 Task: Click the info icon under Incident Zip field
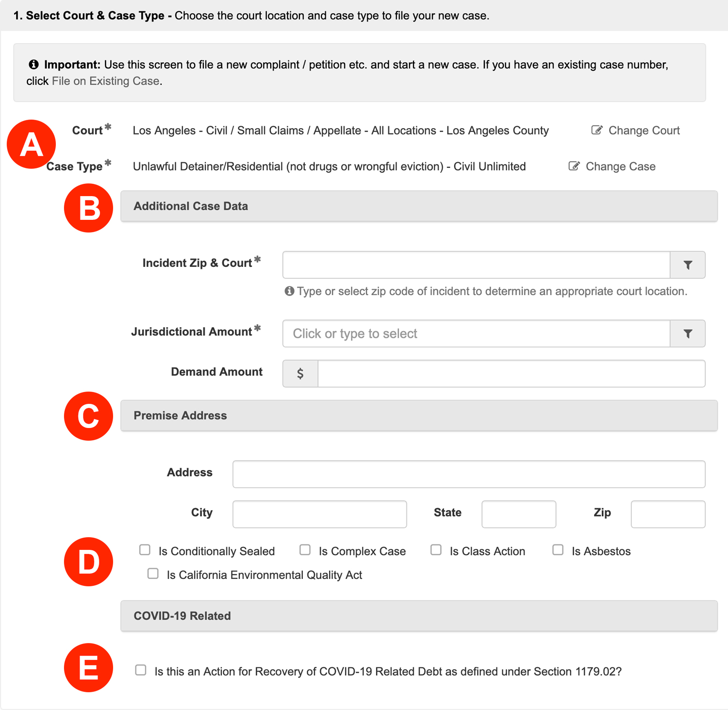tap(289, 291)
